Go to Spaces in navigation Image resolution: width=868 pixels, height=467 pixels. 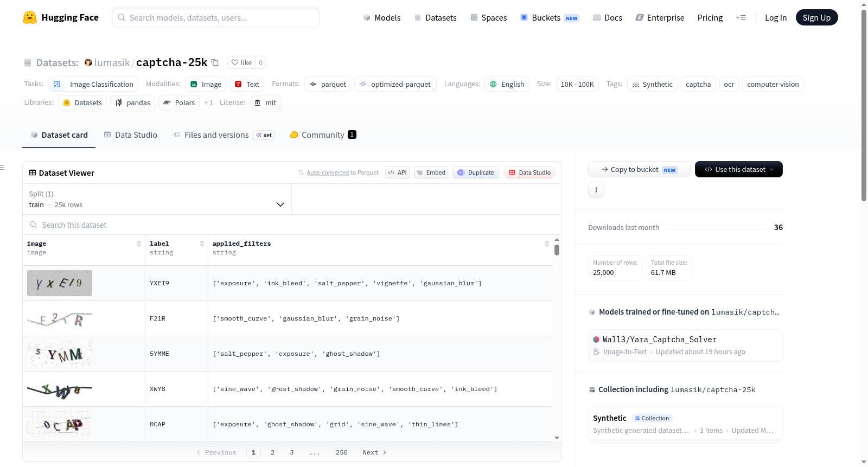(x=488, y=17)
